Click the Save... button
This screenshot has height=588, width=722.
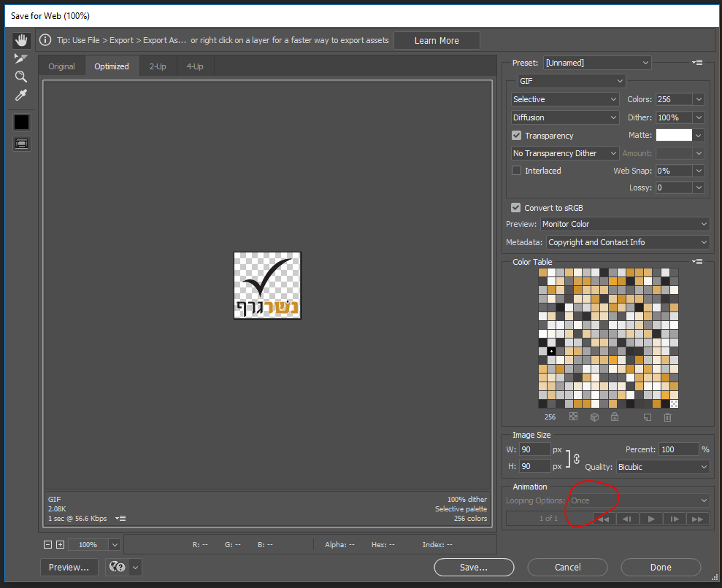(474, 568)
